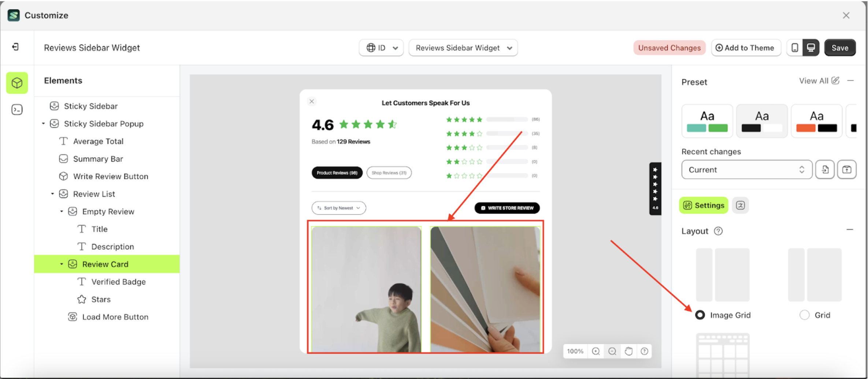Open the Reviews Sidebar Widget dropdown
The width and height of the screenshot is (868, 379).
463,48
